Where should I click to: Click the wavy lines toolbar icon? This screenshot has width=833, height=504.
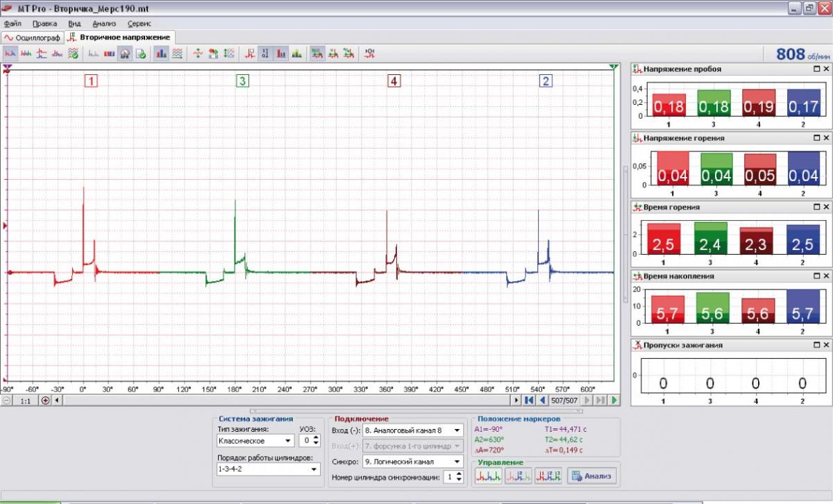[178, 53]
